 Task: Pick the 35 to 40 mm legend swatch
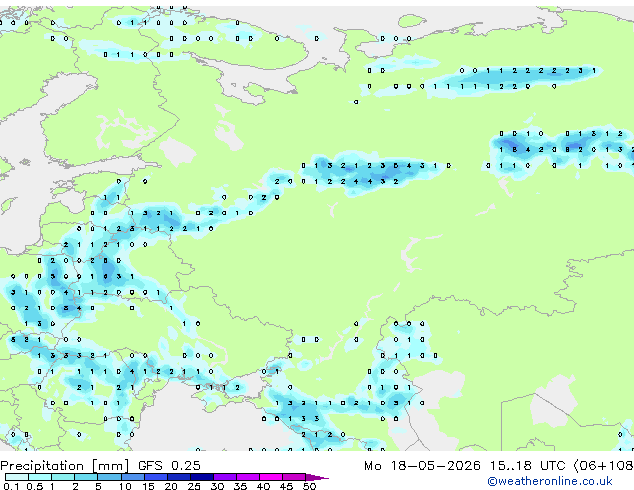pos(248,477)
